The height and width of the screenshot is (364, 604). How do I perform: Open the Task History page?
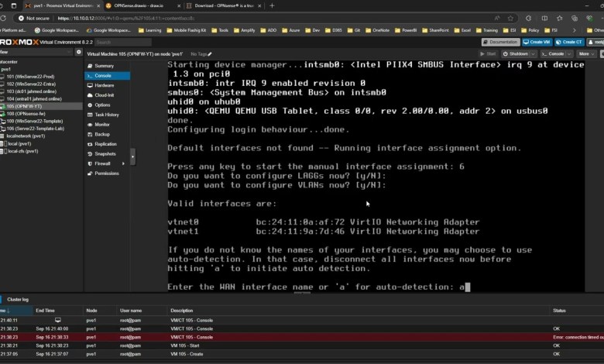pyautogui.click(x=107, y=115)
